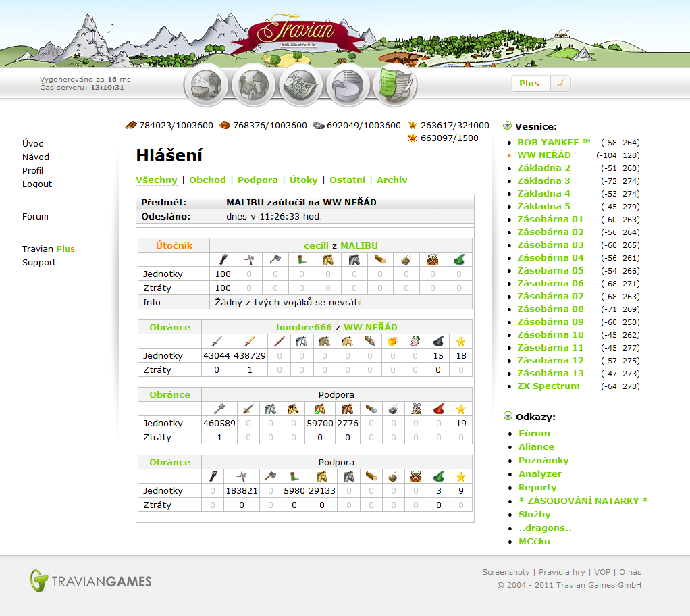Switch to the Ostatní reports tab

click(x=347, y=180)
